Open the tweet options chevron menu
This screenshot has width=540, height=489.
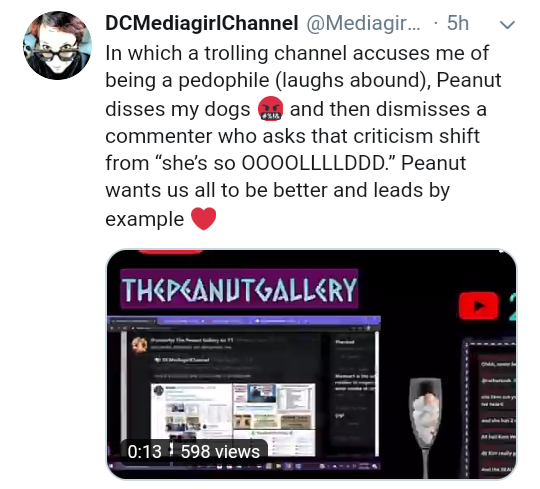coord(507,25)
